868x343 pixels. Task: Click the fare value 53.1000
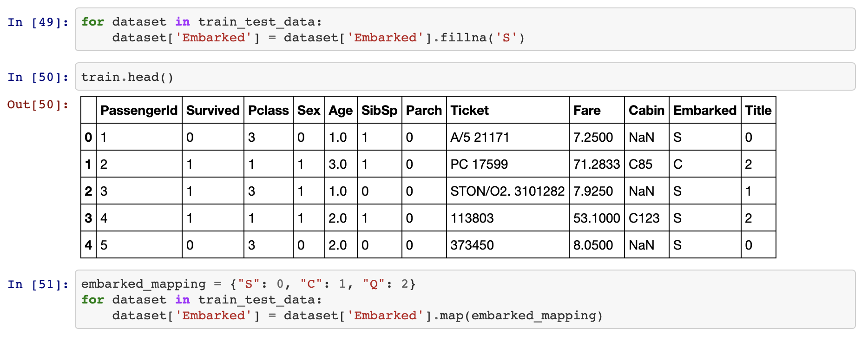click(x=597, y=218)
